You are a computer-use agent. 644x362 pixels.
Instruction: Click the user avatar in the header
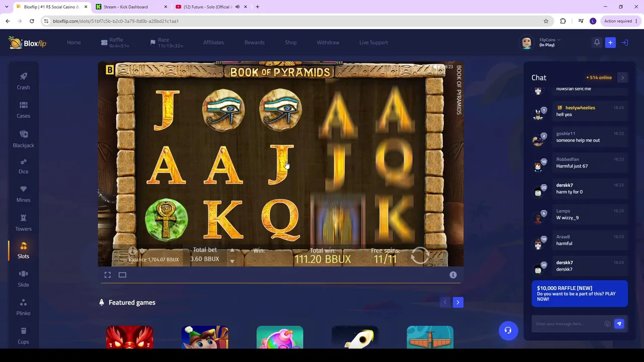point(527,43)
